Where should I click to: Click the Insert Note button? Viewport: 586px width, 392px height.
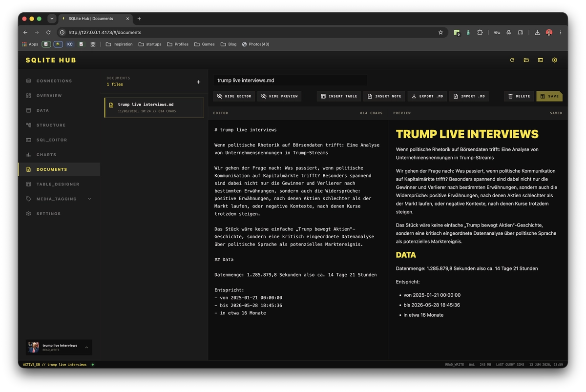pyautogui.click(x=384, y=96)
